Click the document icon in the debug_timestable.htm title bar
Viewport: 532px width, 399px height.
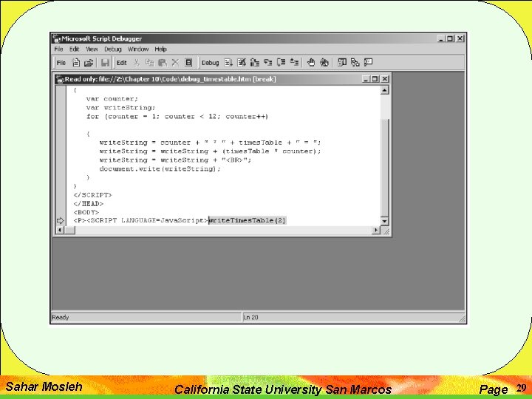pyautogui.click(x=61, y=79)
